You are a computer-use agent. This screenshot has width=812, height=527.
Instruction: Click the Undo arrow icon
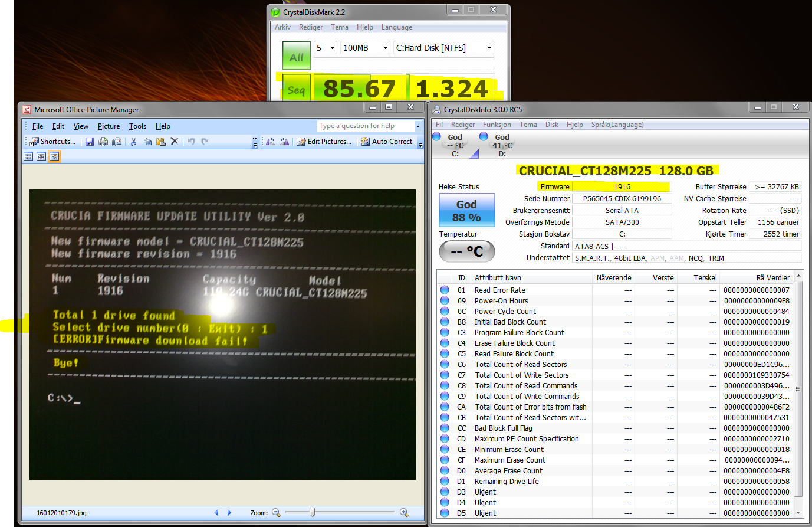[x=192, y=142]
